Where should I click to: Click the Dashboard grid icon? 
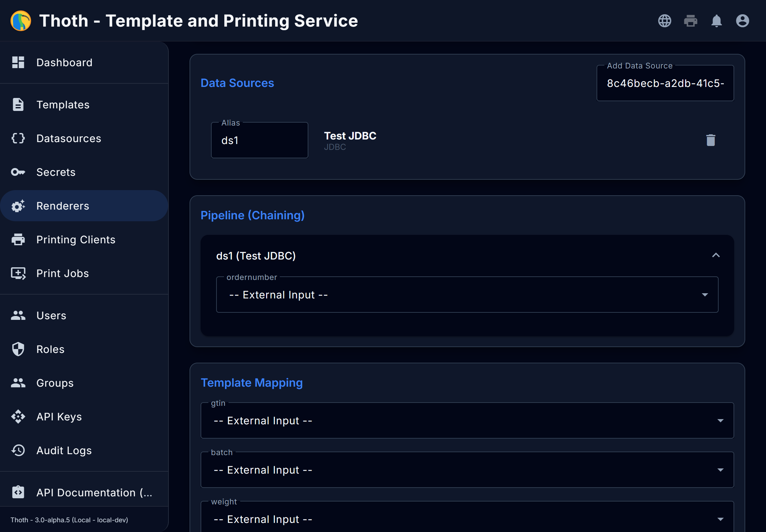pos(18,62)
